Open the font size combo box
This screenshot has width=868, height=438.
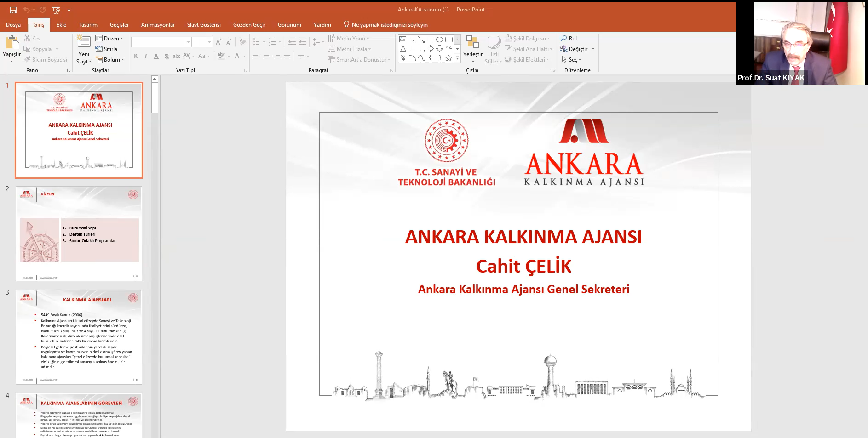pos(202,42)
